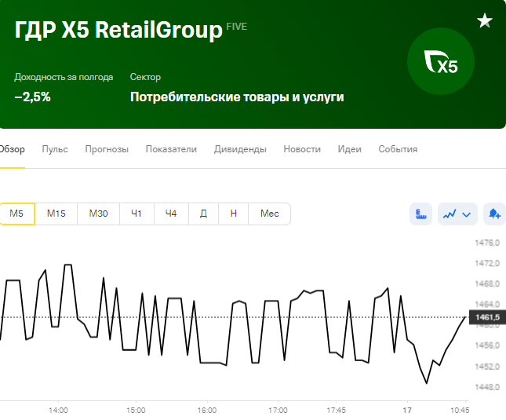Click the 1476,0 price axis label
This screenshot has height=420, width=506.
click(487, 243)
